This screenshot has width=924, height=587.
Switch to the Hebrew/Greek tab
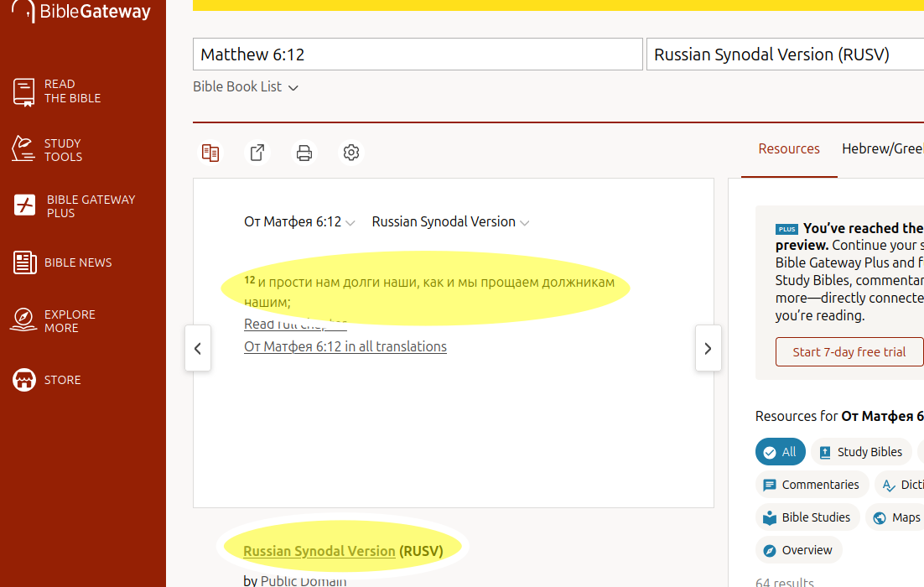coord(882,149)
